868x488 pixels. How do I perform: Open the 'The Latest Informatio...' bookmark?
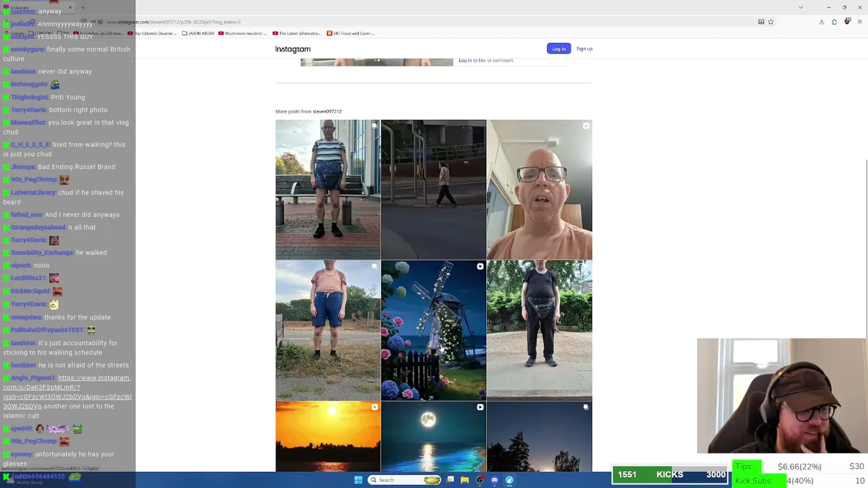click(x=296, y=33)
